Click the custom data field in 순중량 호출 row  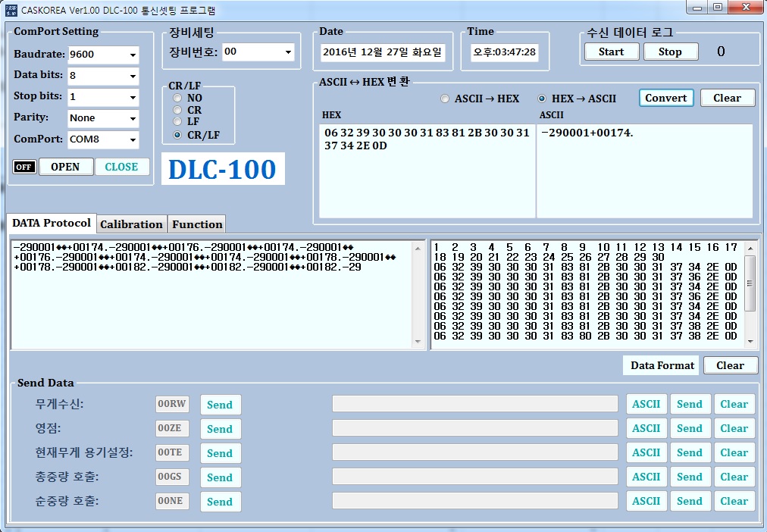475,501
